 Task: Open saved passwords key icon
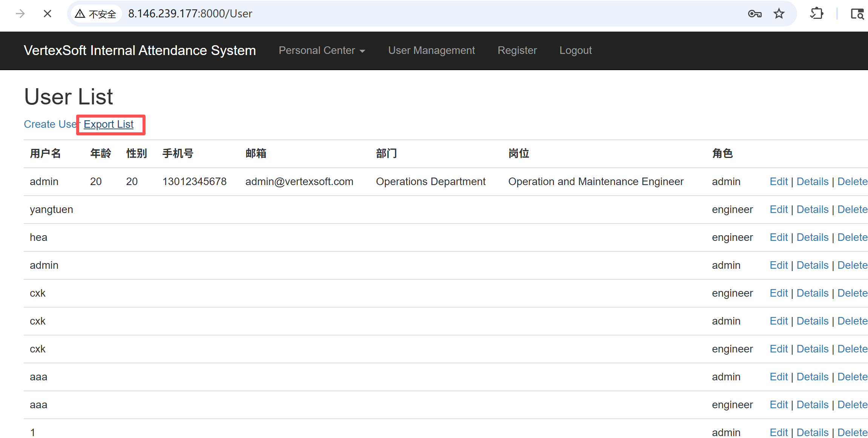[x=755, y=14]
